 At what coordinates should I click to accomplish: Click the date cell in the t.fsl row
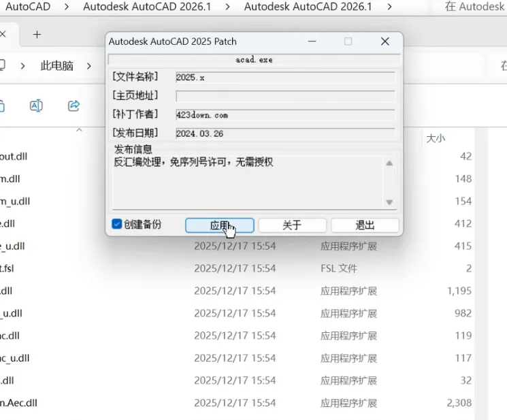[235, 268]
